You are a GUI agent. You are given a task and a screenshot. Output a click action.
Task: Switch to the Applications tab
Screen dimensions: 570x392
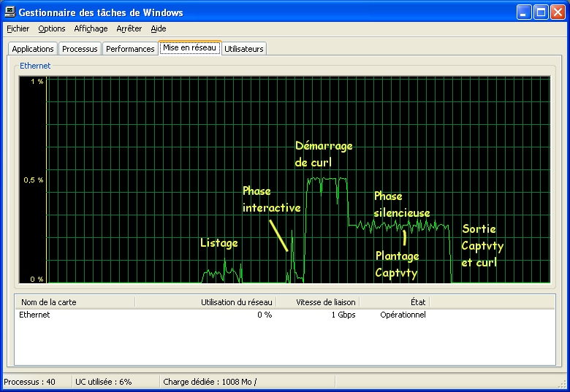pos(33,49)
